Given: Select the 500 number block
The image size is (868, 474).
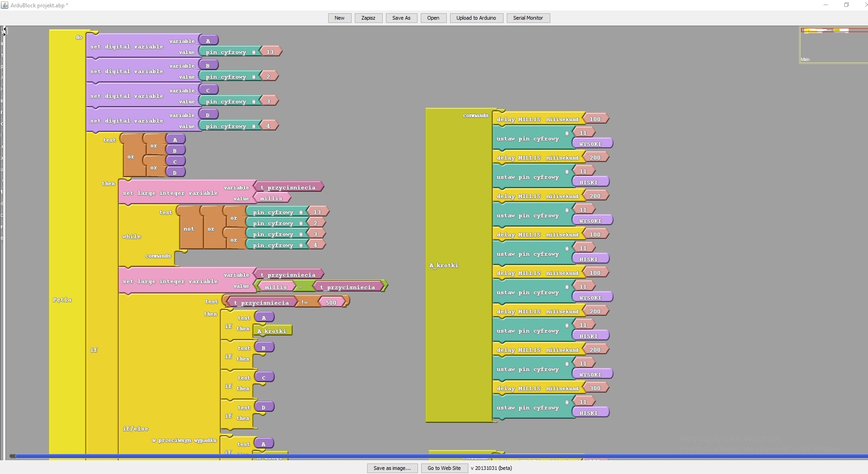Looking at the screenshot, I should [x=331, y=302].
